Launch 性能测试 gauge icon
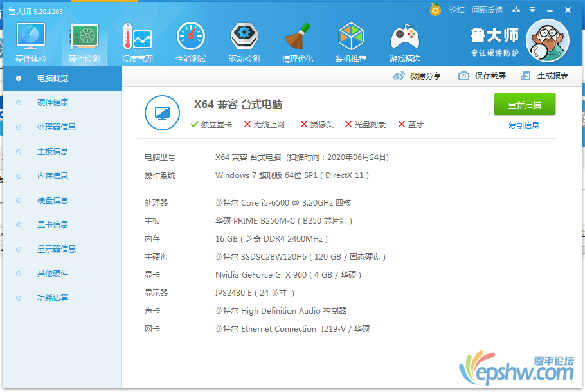This screenshot has width=585, height=392. 191,36
